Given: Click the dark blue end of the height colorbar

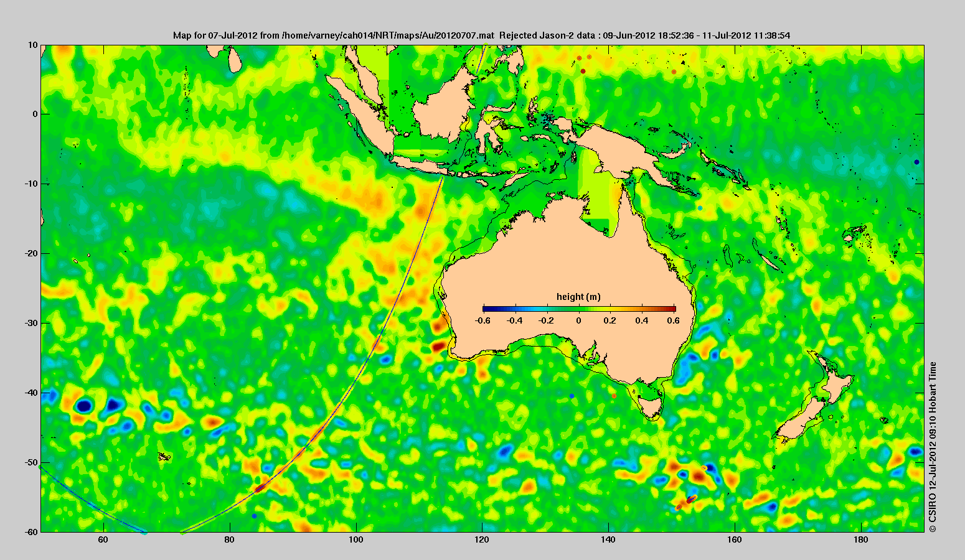Looking at the screenshot, I should tap(486, 309).
